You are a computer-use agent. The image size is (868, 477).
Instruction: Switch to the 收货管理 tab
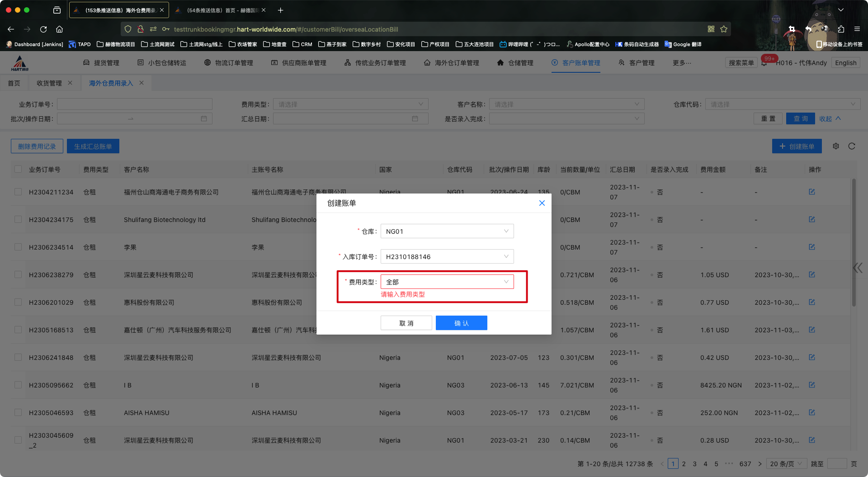click(49, 83)
